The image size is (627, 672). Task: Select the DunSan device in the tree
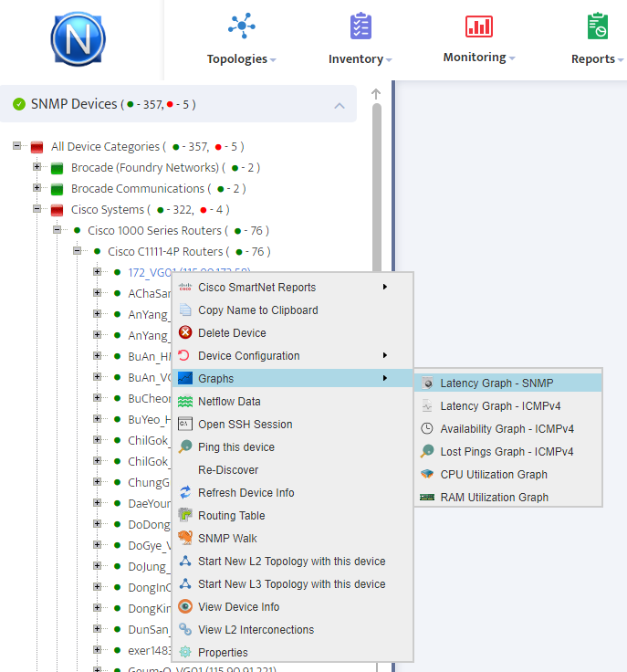(x=148, y=630)
